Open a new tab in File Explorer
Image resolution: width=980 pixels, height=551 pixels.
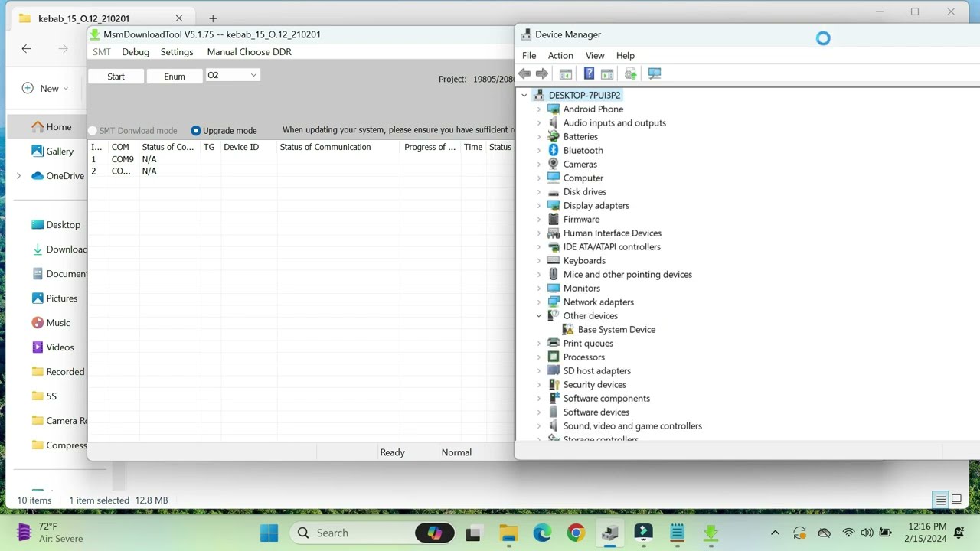(213, 18)
